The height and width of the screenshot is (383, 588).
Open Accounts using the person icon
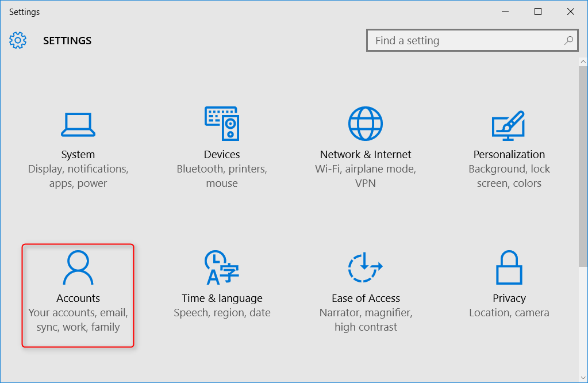tap(78, 267)
